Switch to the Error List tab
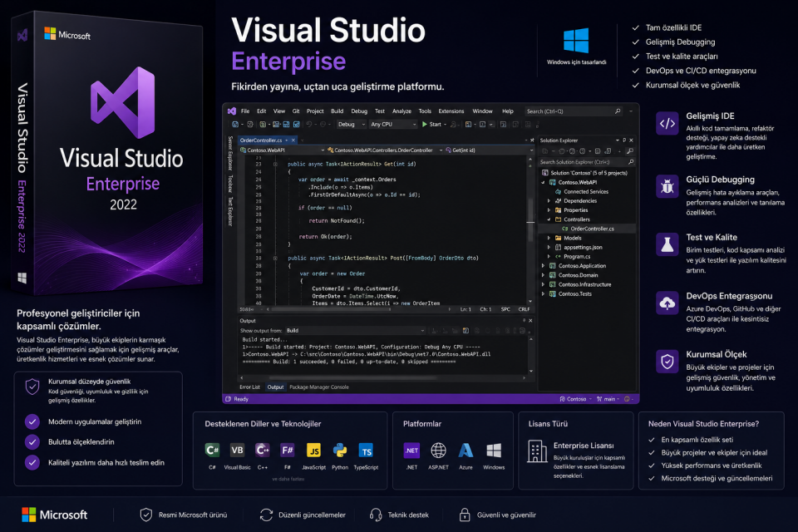Image resolution: width=798 pixels, height=532 pixels. (249, 387)
